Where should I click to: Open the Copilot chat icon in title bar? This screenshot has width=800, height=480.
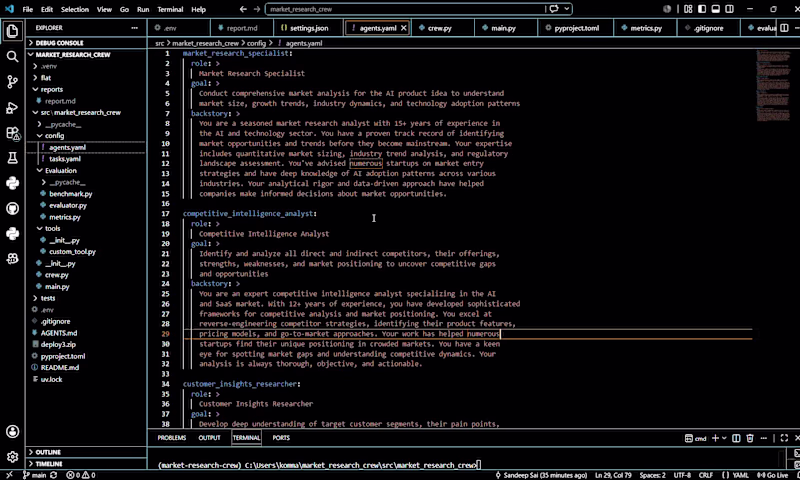[x=554, y=9]
